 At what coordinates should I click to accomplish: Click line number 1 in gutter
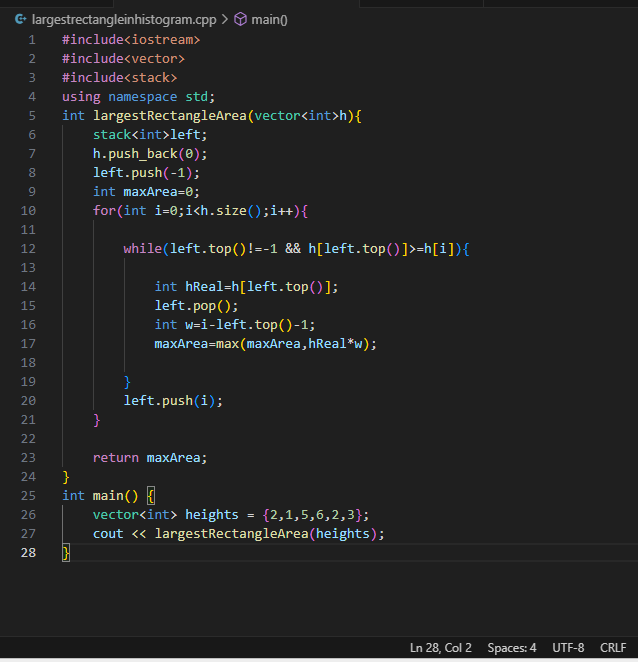click(x=32, y=40)
